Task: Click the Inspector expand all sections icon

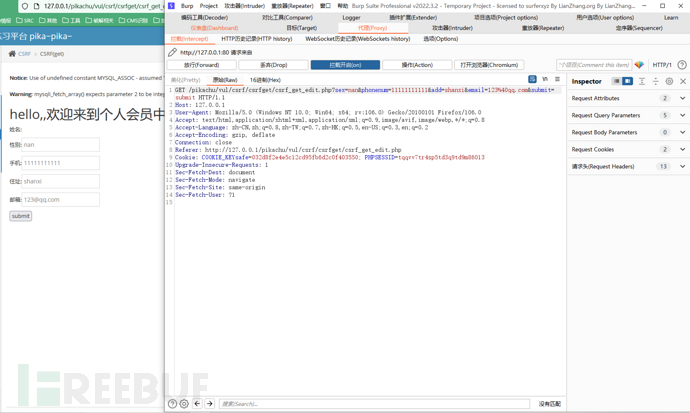Action: pyautogui.click(x=642, y=81)
